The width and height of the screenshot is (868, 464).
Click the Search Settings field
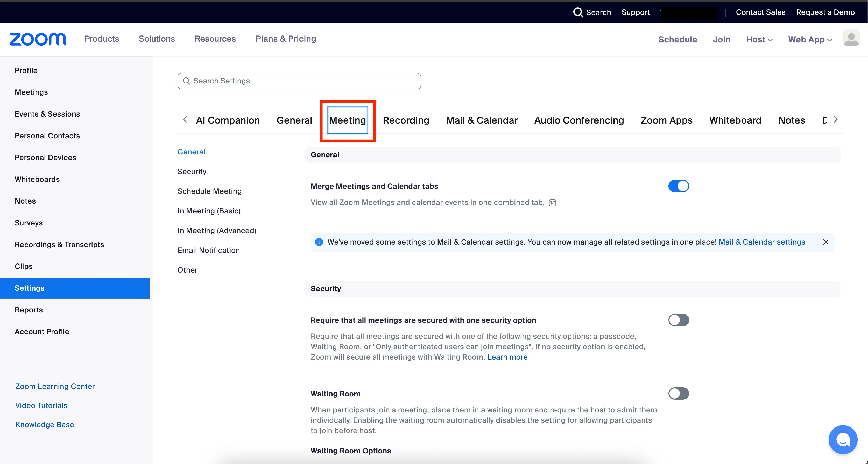[299, 81]
